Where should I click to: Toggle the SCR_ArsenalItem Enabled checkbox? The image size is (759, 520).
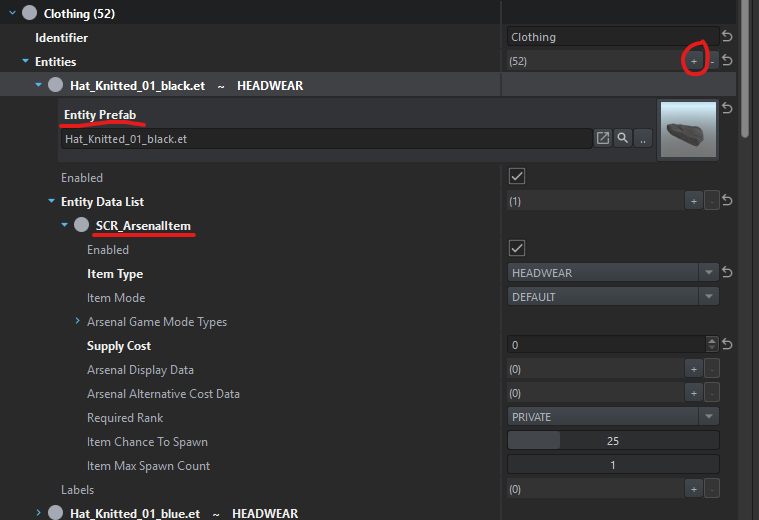tap(517, 248)
